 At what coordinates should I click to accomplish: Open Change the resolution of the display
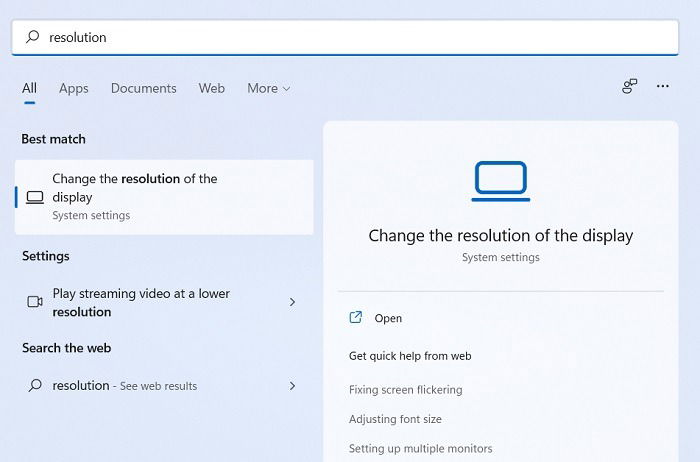click(164, 197)
